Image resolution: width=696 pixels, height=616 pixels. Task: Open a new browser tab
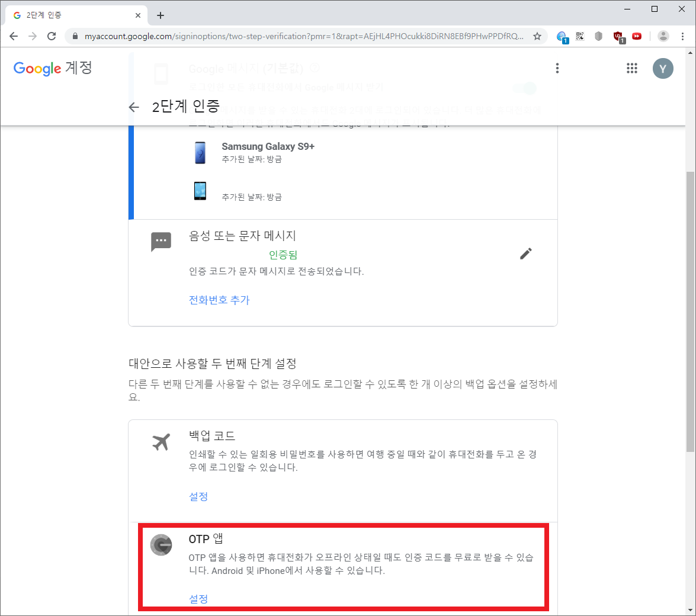[161, 15]
